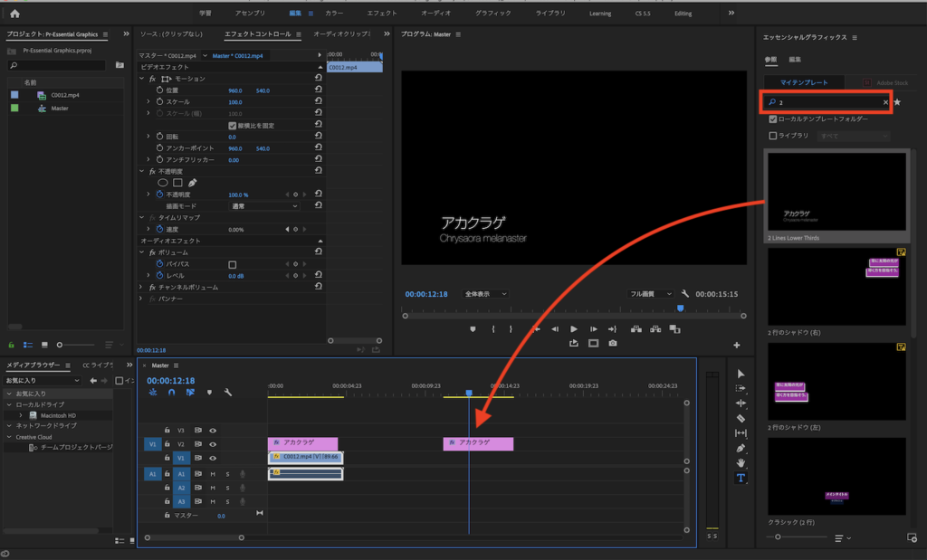
Task: Click the ellipse mask tool under 不透明度
Action: (163, 183)
